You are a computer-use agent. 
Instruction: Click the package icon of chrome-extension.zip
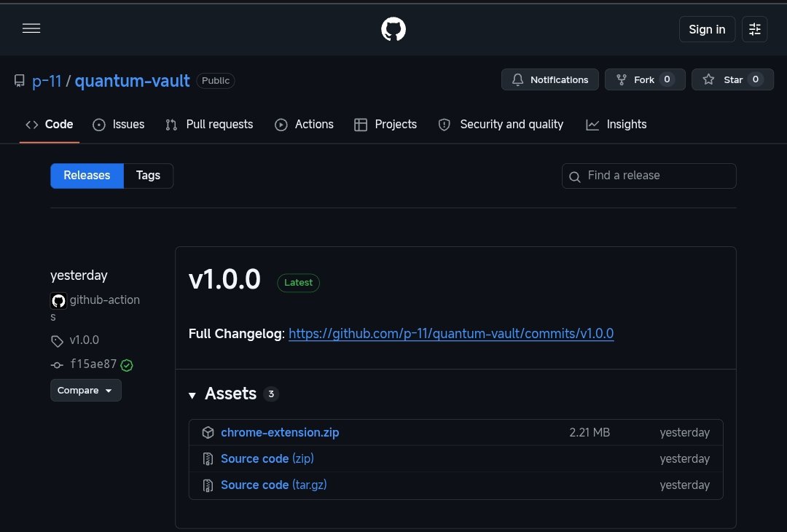pos(208,433)
